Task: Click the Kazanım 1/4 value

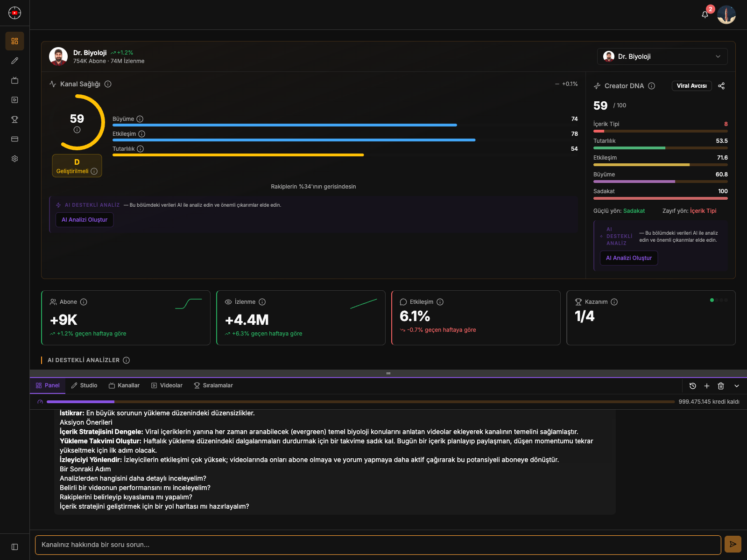Action: tap(585, 316)
